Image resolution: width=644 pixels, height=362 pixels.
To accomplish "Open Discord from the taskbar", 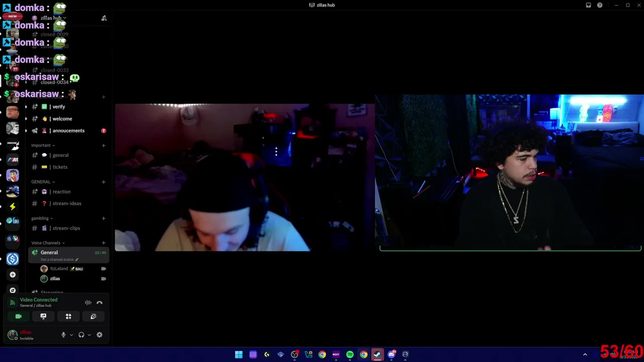I will [x=391, y=354].
